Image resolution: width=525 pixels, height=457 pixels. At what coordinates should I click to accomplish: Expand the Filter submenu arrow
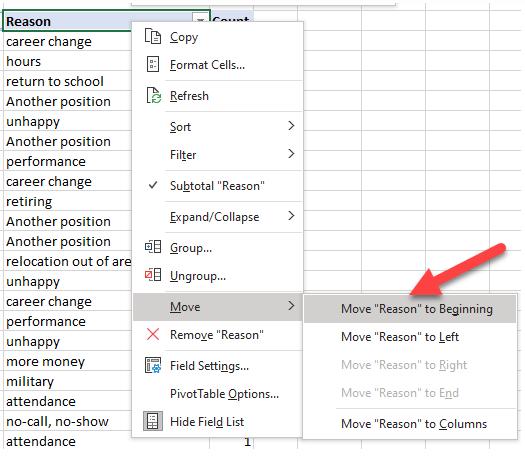[x=291, y=154]
